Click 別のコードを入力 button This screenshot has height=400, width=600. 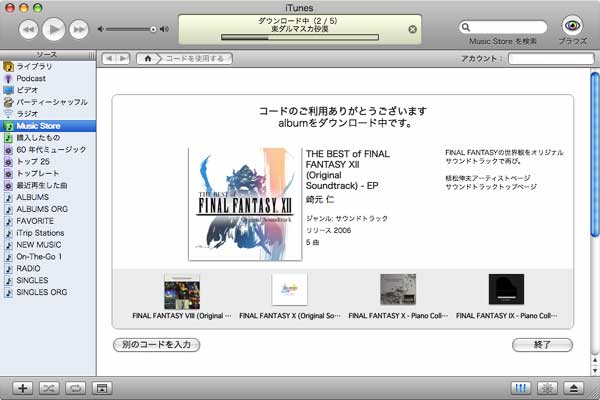[x=157, y=344]
